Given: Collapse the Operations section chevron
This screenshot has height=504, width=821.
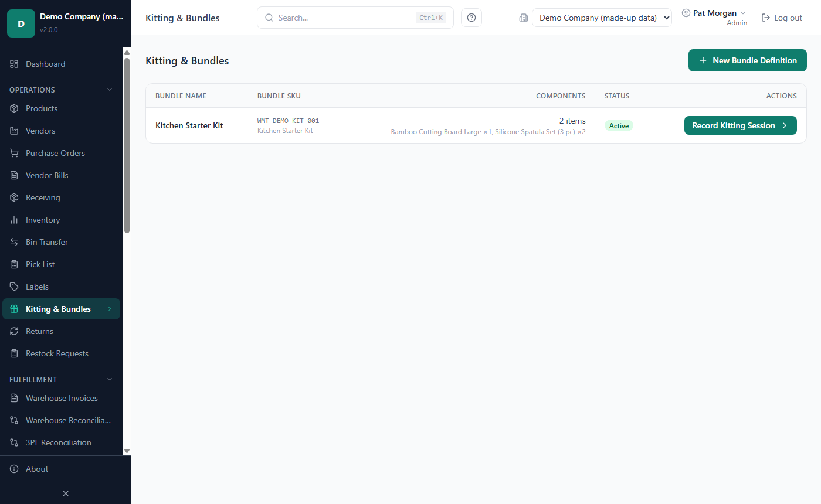Looking at the screenshot, I should pos(109,90).
